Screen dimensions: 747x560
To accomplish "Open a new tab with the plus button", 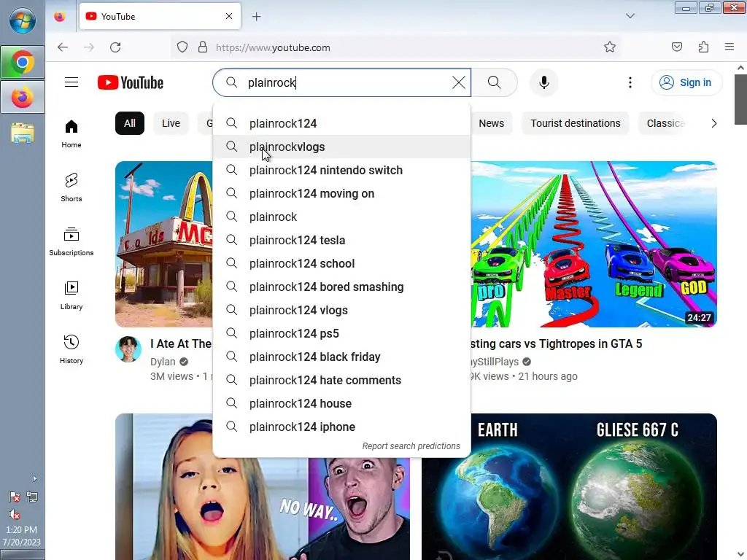I will coord(256,17).
